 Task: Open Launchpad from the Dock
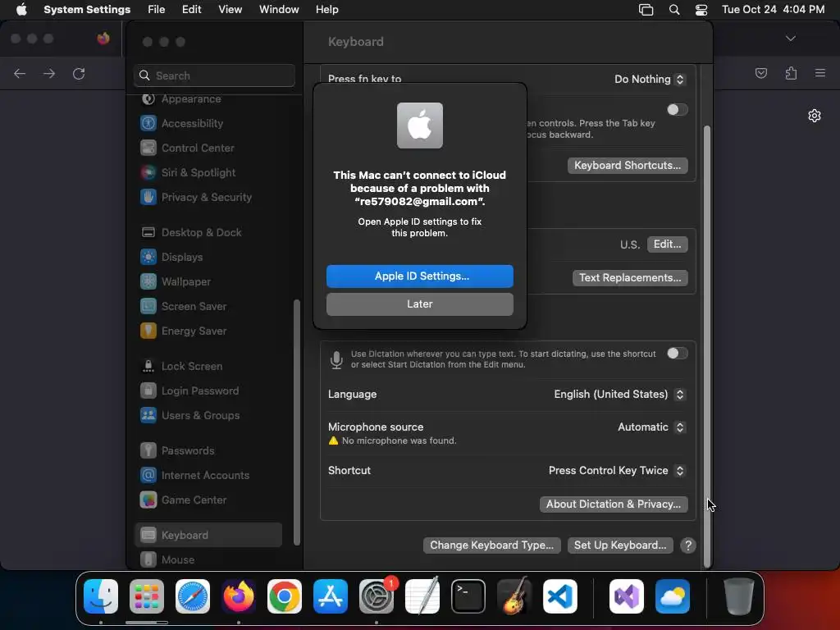click(147, 596)
